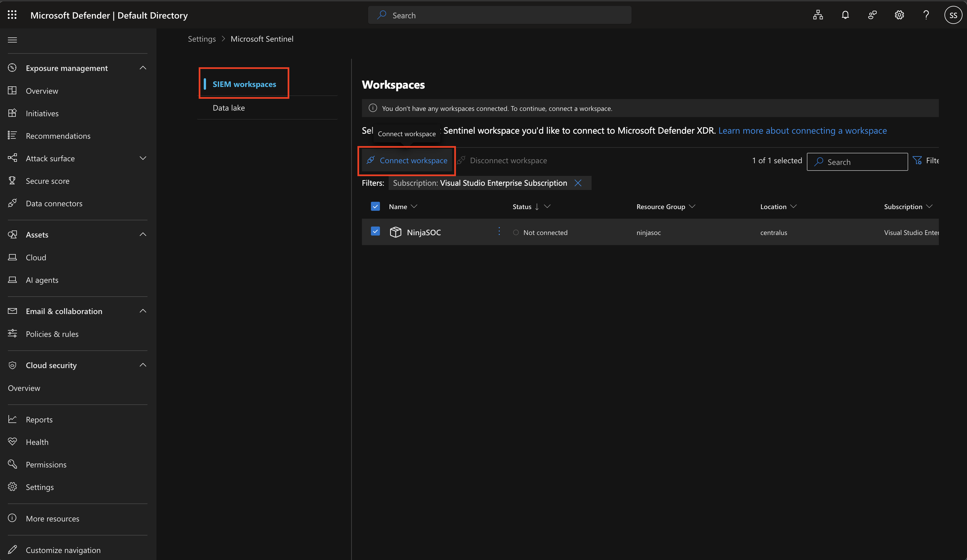The height and width of the screenshot is (560, 967).
Task: Open Settings in the left navigation
Action: 39,487
